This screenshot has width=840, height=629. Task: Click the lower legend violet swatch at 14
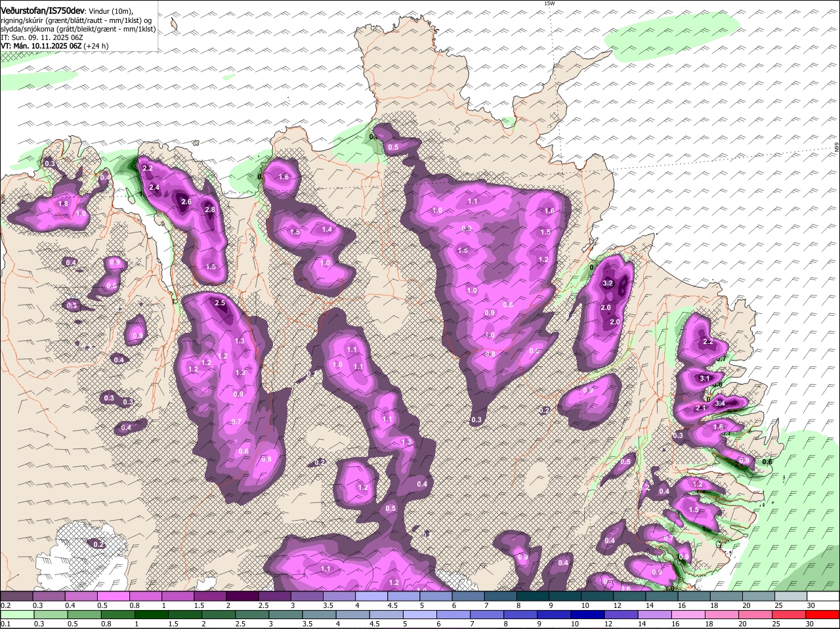(x=656, y=615)
